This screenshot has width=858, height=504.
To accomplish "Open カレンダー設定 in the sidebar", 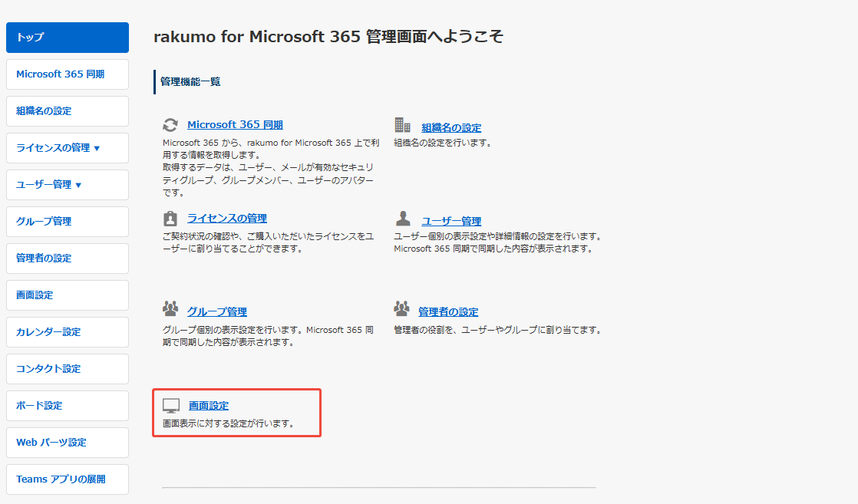I will [x=68, y=332].
